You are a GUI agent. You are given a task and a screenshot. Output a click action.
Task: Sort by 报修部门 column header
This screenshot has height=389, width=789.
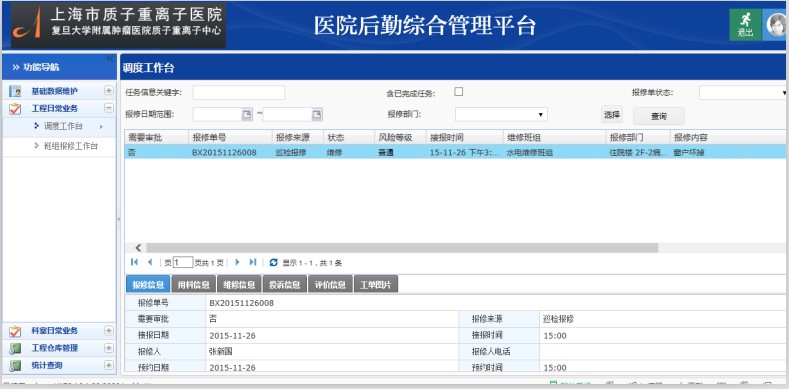click(x=638, y=137)
